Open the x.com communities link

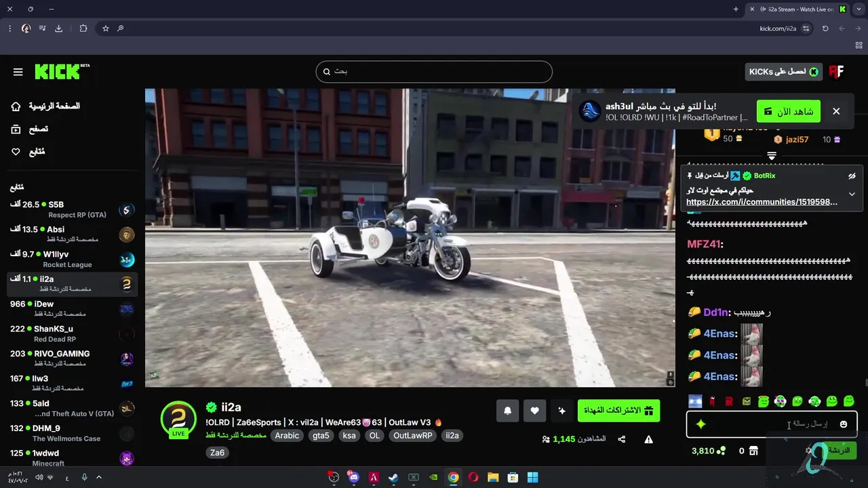[x=762, y=202]
